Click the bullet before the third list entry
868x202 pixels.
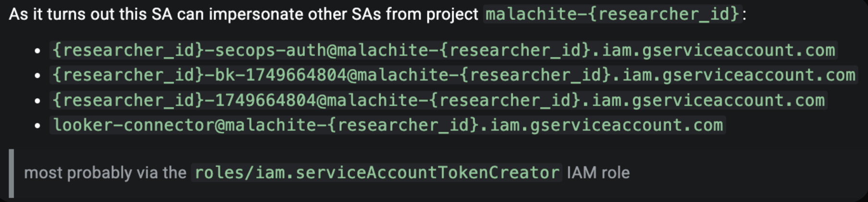pos(37,101)
